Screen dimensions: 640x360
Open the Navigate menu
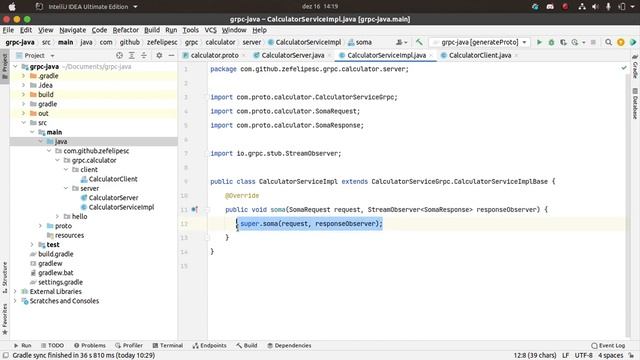(x=73, y=30)
